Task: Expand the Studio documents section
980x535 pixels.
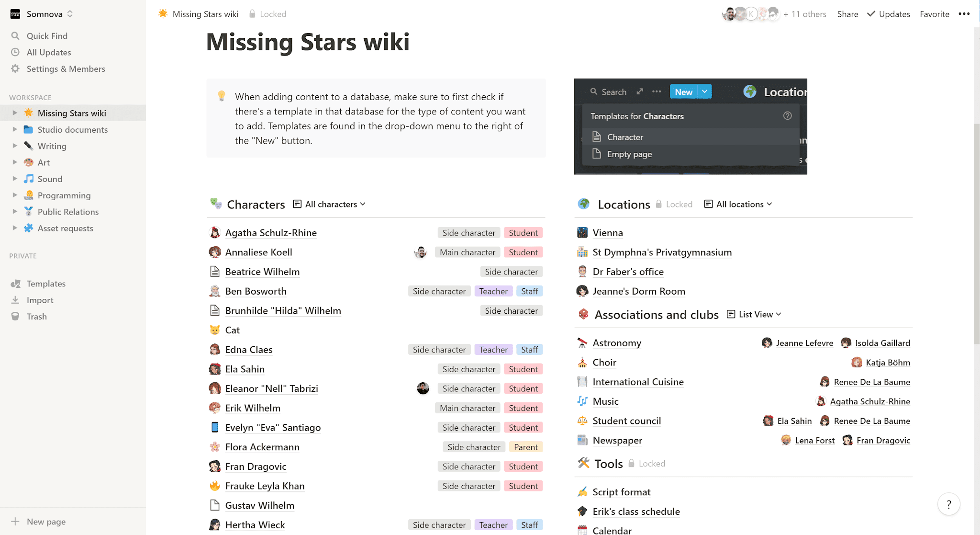Action: pyautogui.click(x=14, y=129)
